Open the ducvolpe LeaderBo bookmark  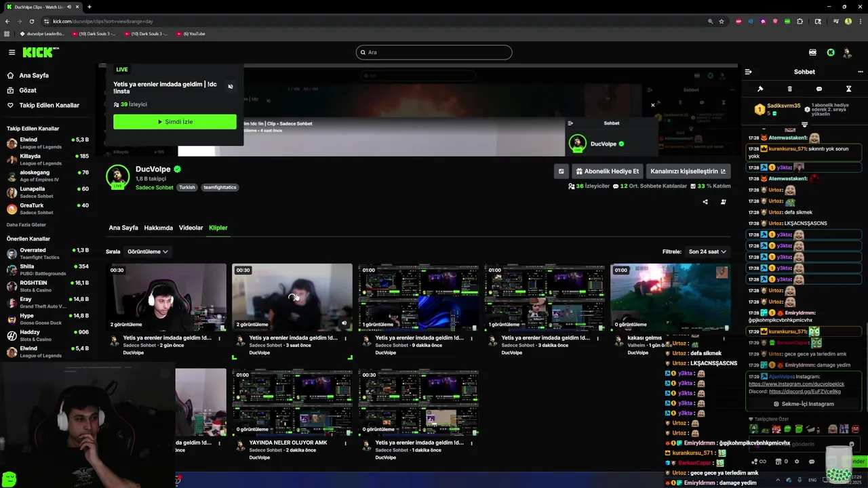coord(43,34)
